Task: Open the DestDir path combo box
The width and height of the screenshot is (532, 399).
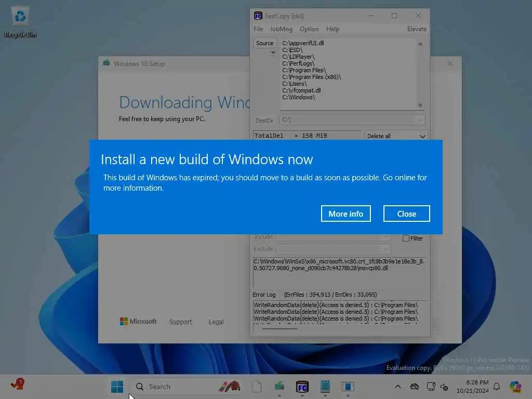Action: (352, 120)
